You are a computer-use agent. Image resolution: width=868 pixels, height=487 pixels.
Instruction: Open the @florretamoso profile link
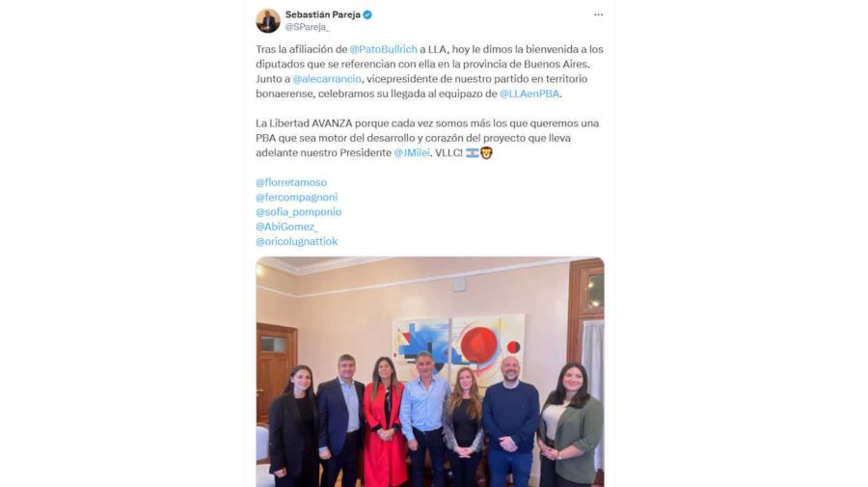tap(291, 182)
